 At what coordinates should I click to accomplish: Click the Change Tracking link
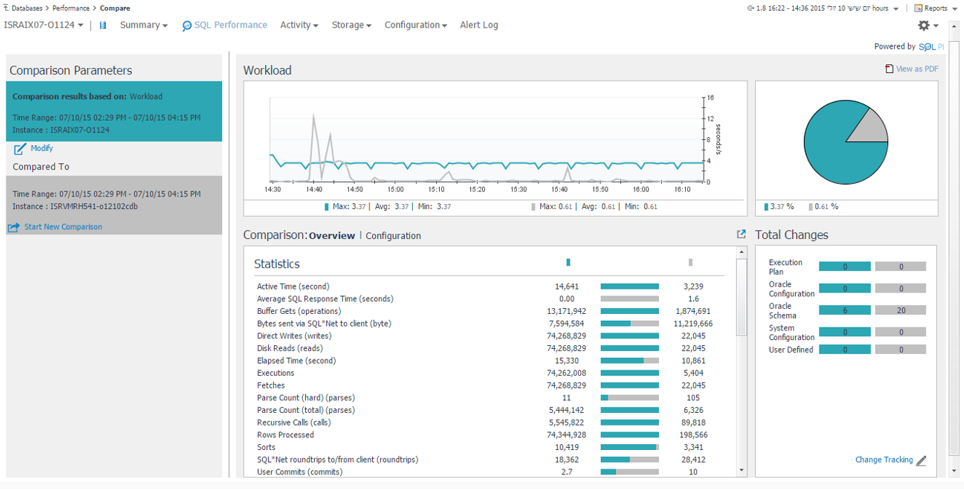click(883, 460)
